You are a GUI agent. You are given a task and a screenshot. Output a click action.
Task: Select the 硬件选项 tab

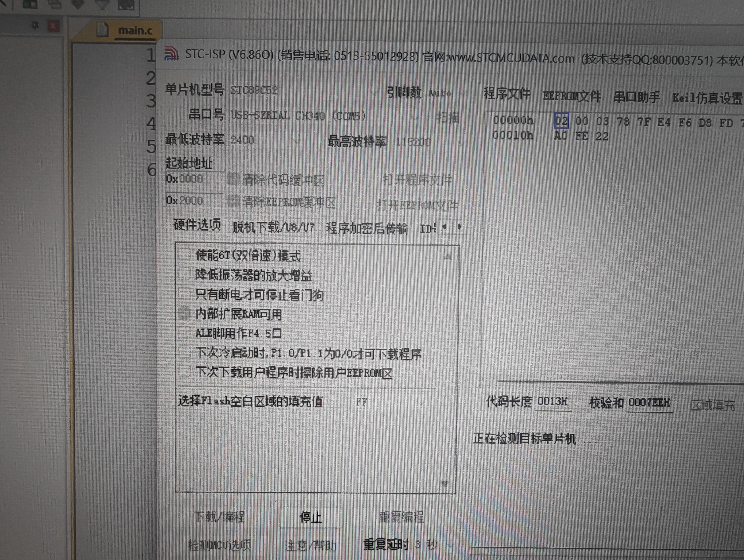(x=197, y=225)
